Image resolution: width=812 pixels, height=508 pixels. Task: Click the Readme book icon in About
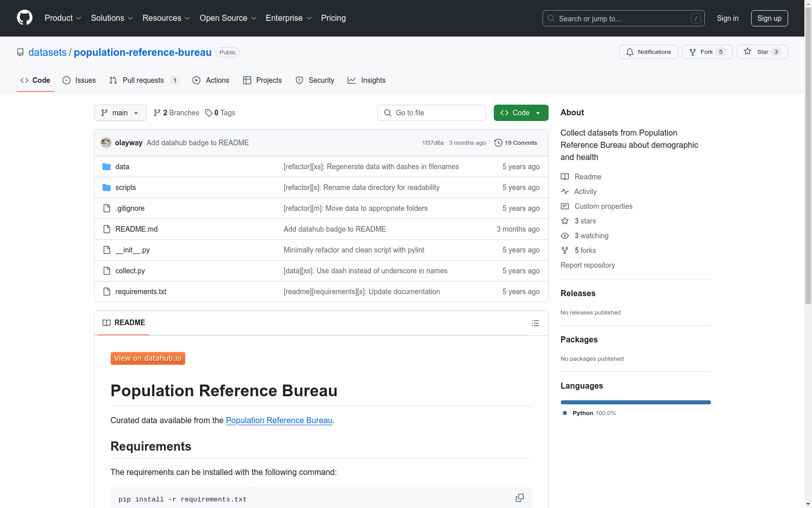[x=565, y=177]
